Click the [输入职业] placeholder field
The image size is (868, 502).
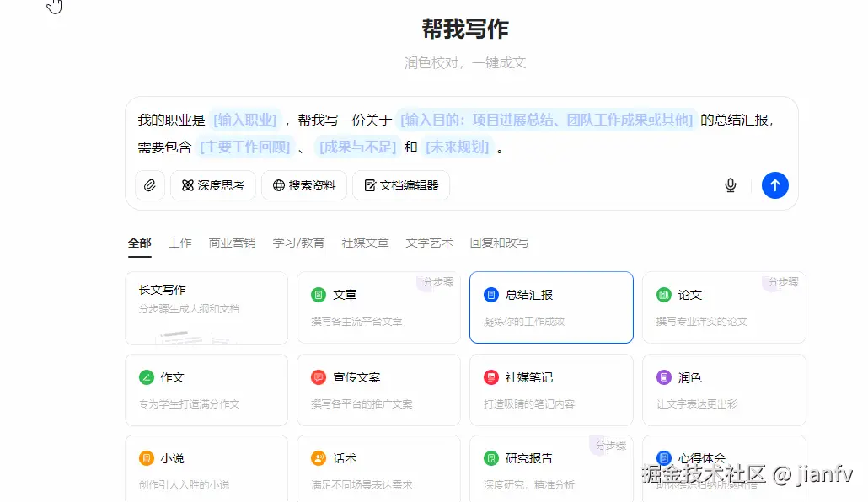(245, 120)
